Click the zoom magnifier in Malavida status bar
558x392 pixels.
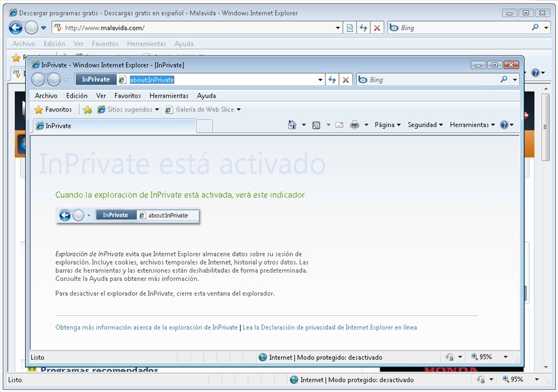506,379
